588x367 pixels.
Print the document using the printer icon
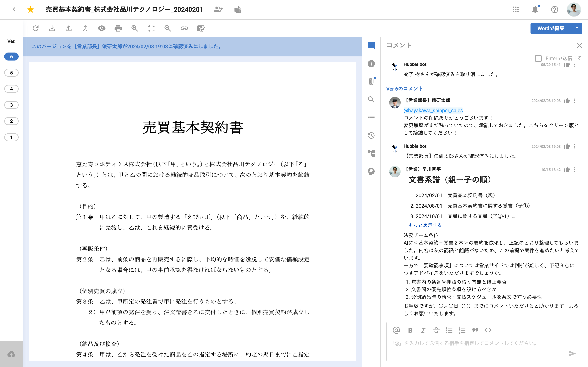click(118, 28)
